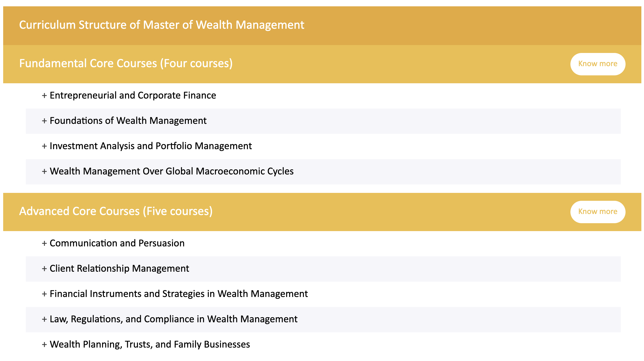Click plus icon beside Global Macroeconomic Cycles course
Viewport: 644px width, 361px height.
(x=44, y=172)
